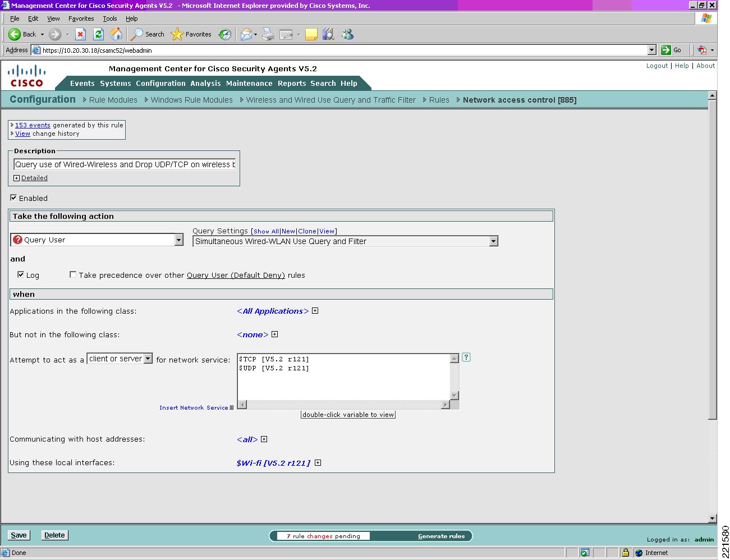Check Take precedence over other rules box
730x560 pixels.
[73, 274]
